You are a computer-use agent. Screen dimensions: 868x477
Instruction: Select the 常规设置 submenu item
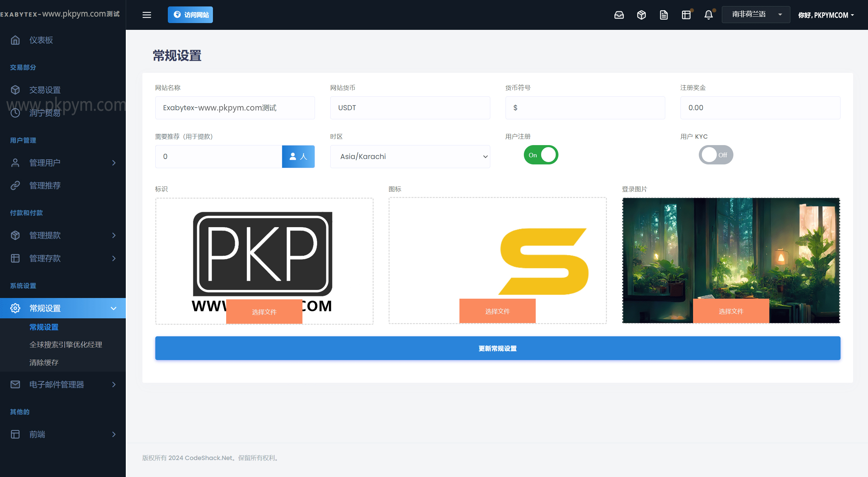tap(44, 327)
